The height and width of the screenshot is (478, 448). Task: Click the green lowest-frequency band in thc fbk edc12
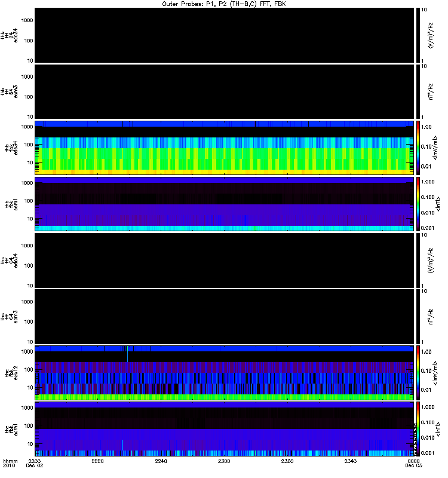(x=224, y=397)
